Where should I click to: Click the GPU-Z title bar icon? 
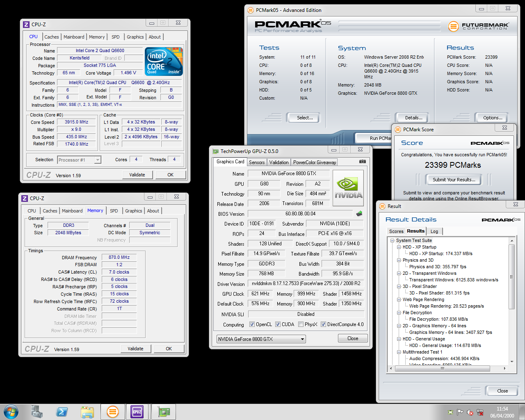[215, 151]
